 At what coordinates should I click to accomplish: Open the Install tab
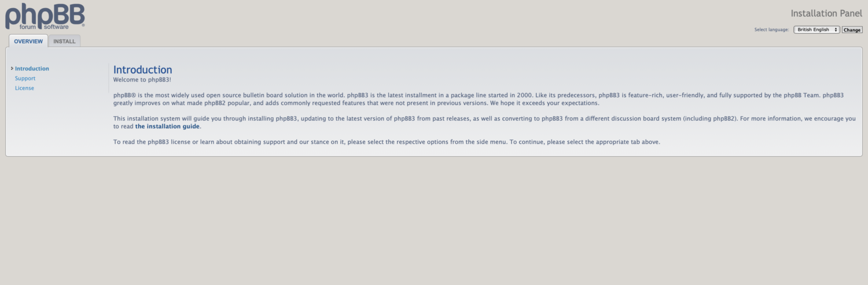pos(64,42)
